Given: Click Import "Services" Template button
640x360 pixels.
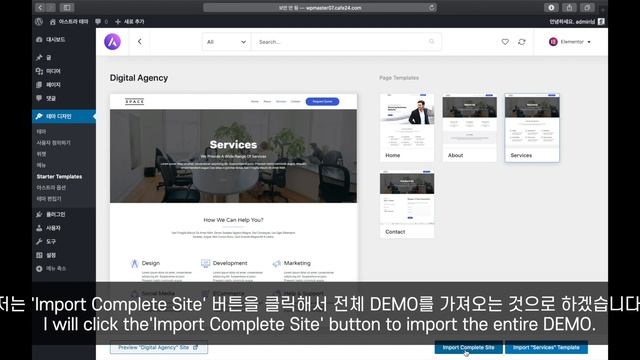Looking at the screenshot, I should [546, 347].
